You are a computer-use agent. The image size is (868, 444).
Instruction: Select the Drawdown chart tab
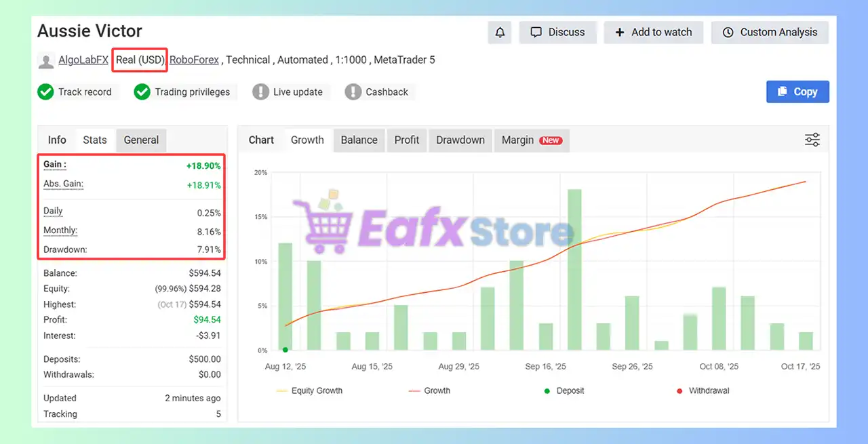[460, 140]
